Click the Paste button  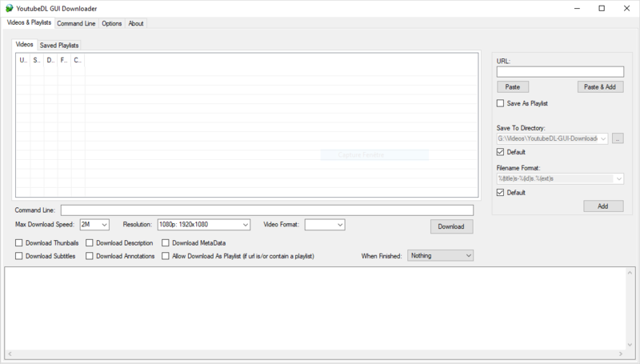point(513,87)
